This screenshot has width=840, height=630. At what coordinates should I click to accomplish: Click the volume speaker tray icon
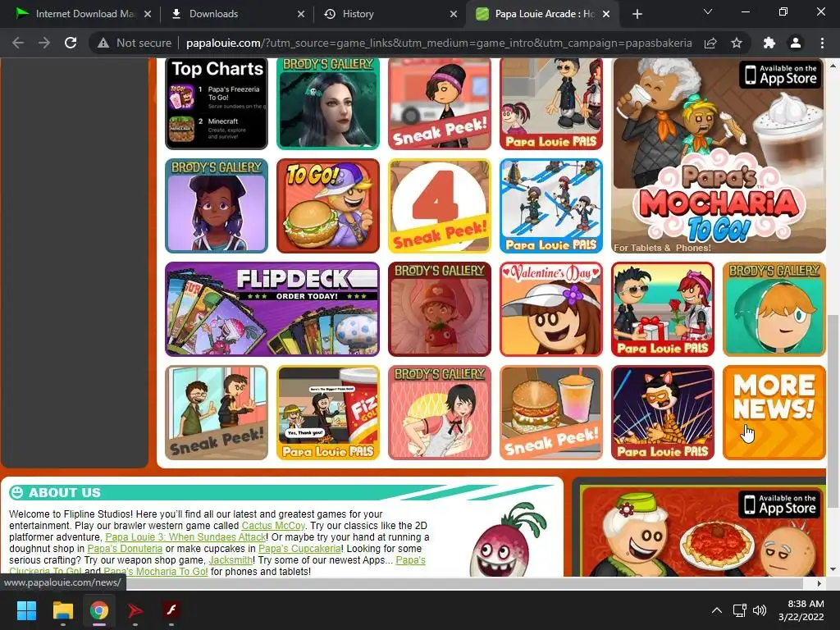759,610
